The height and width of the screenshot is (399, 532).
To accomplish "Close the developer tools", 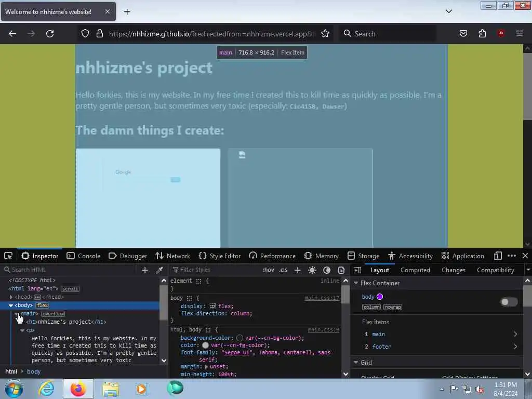I will coord(525,256).
